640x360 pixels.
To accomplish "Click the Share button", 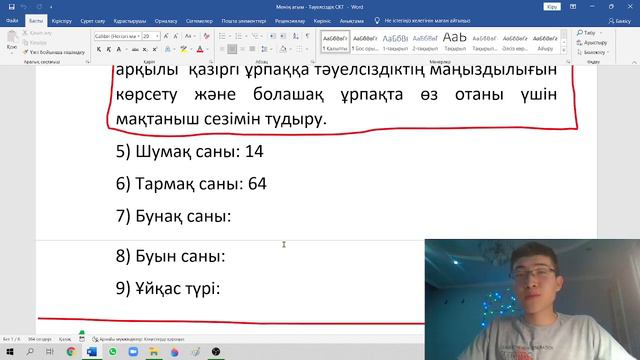I will 620,21.
